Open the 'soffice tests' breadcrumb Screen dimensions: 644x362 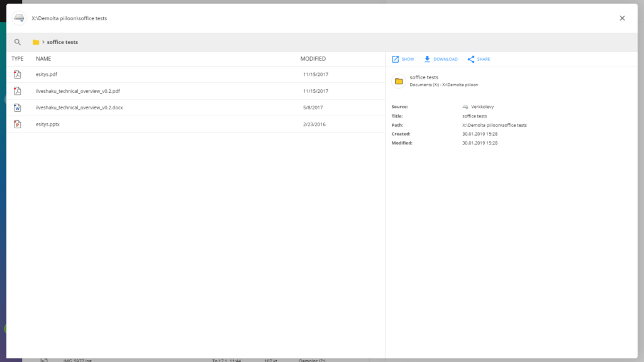(x=62, y=42)
